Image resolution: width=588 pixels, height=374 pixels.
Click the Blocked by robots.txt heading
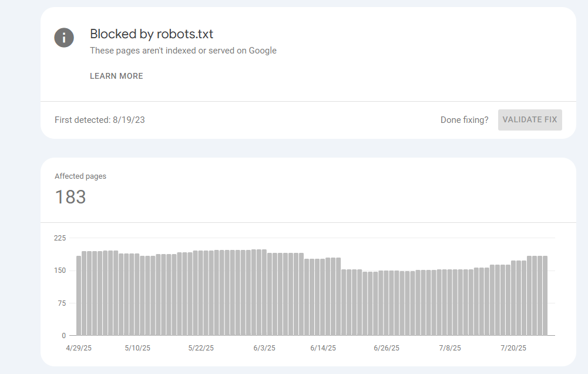pos(152,34)
